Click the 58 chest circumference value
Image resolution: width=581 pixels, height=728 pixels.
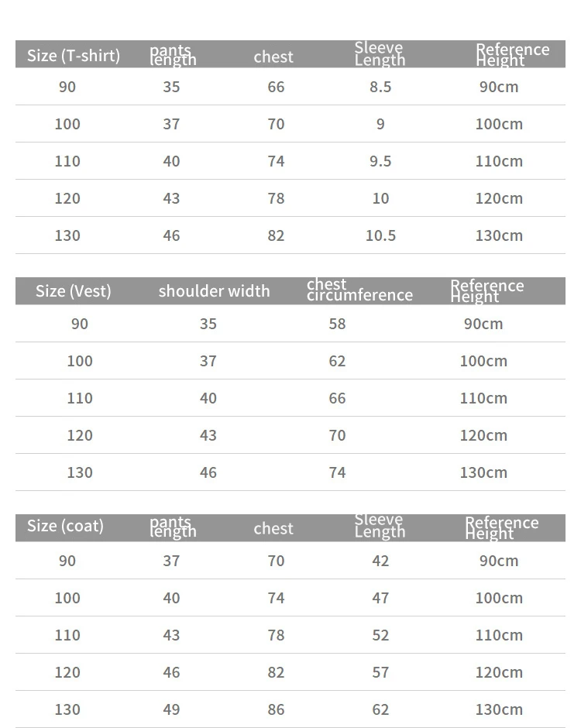337,324
